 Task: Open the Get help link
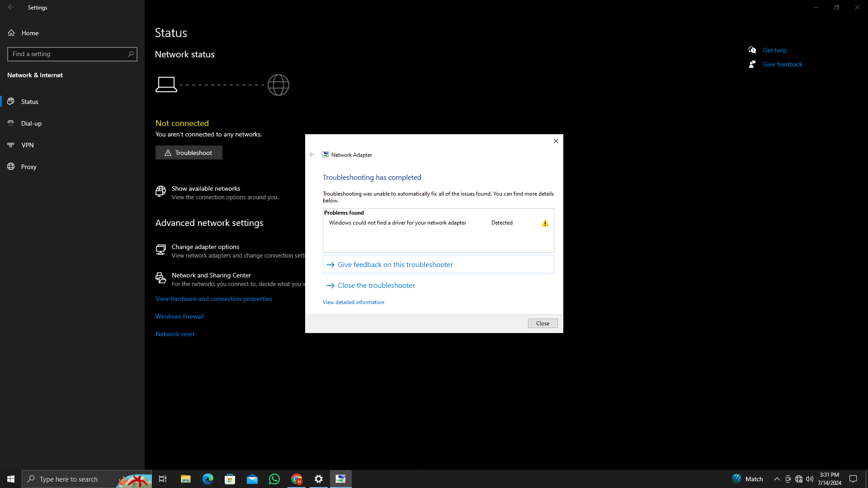[x=774, y=50]
